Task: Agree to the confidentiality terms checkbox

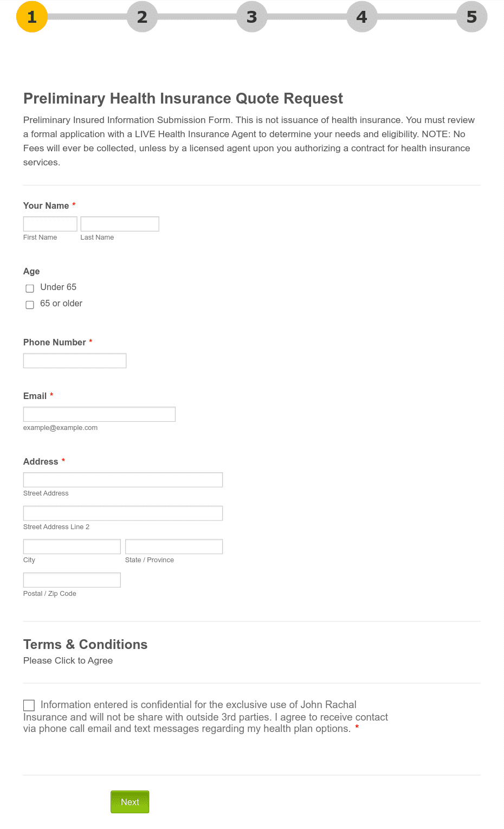Action: click(29, 705)
